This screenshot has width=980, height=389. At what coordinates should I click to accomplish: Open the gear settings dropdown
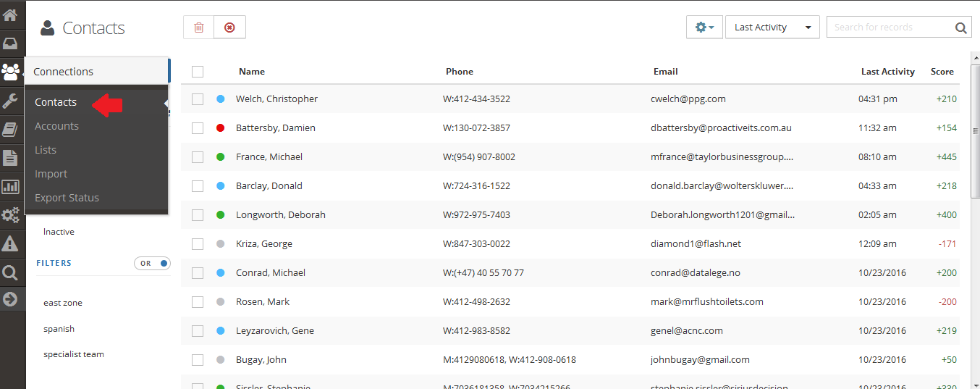(704, 28)
